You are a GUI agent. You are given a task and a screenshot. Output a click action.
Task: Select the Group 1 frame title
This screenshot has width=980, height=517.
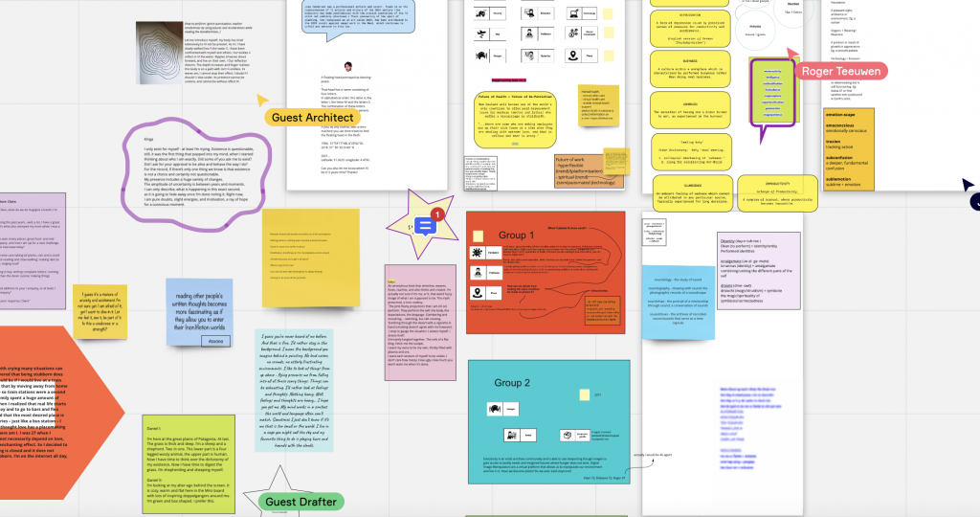click(x=518, y=236)
